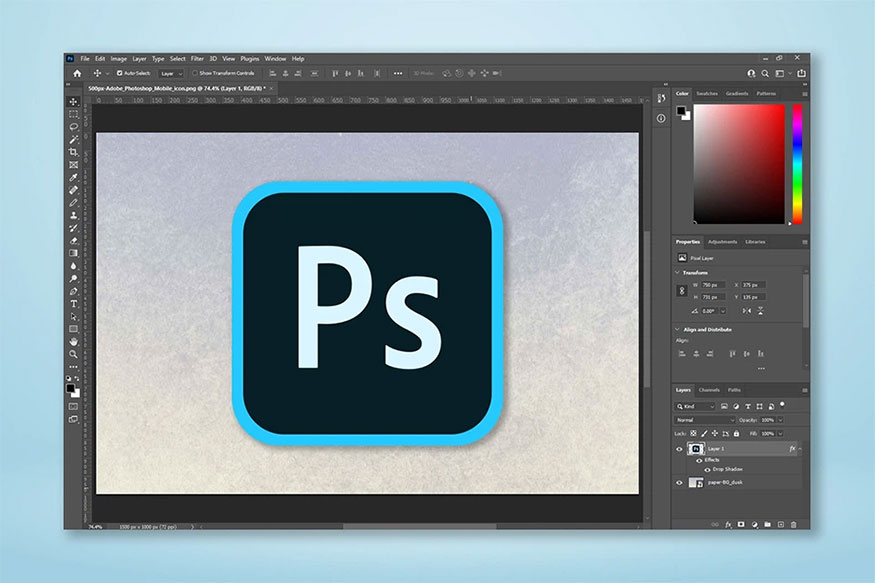Select the Gradient tool
Screen dimensions: 875x583
73,253
